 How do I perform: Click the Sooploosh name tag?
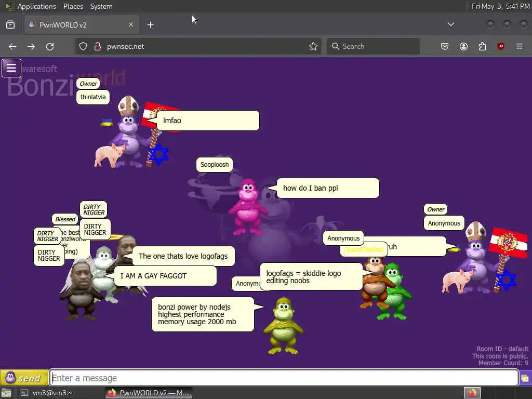215,165
